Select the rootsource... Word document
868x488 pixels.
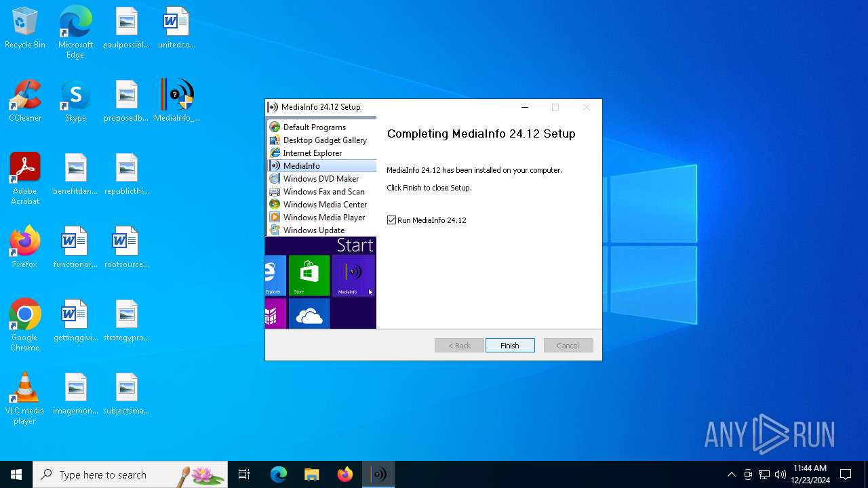(x=126, y=247)
